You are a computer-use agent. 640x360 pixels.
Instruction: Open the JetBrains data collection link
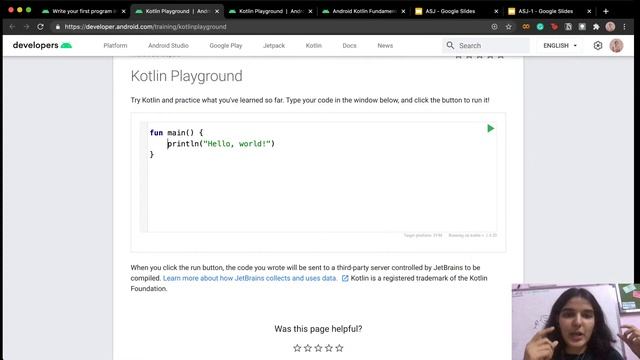click(250, 278)
